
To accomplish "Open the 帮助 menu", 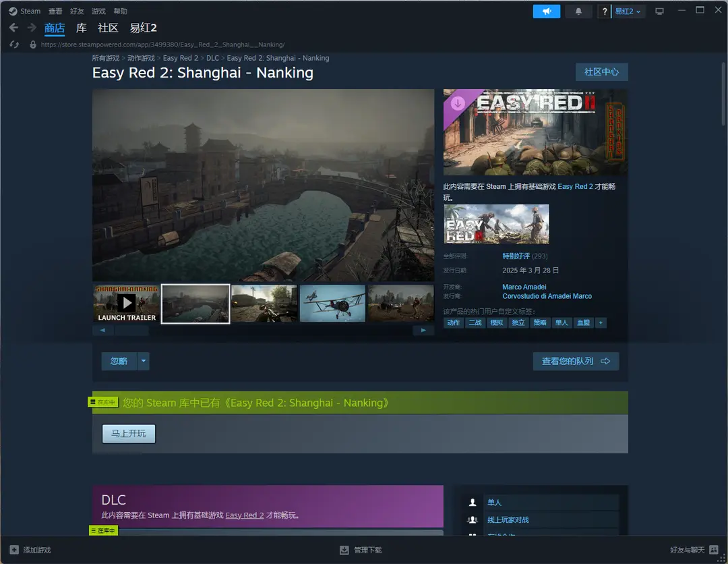I will click(120, 11).
